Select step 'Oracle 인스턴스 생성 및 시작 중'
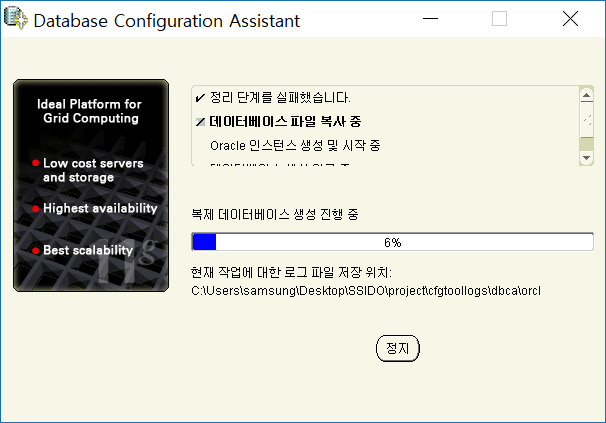Image resolution: width=606 pixels, height=423 pixels. (295, 146)
